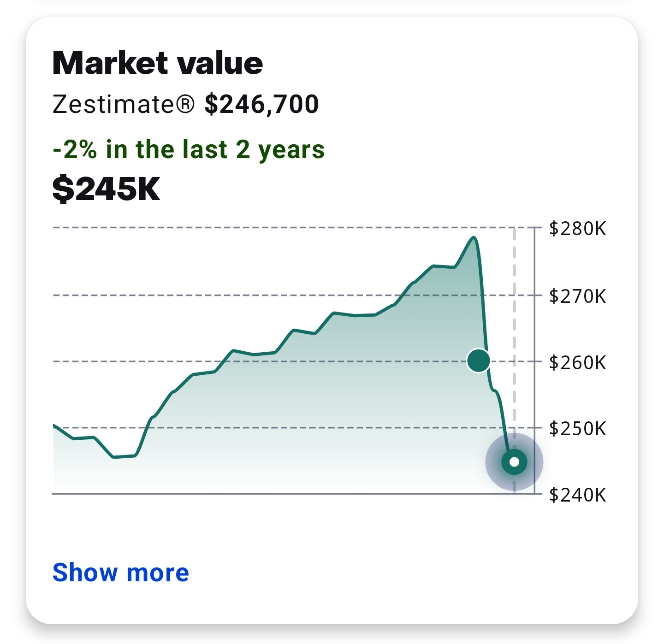The width and height of the screenshot is (664, 644).
Task: Click the $250K axis label
Action: point(577,429)
